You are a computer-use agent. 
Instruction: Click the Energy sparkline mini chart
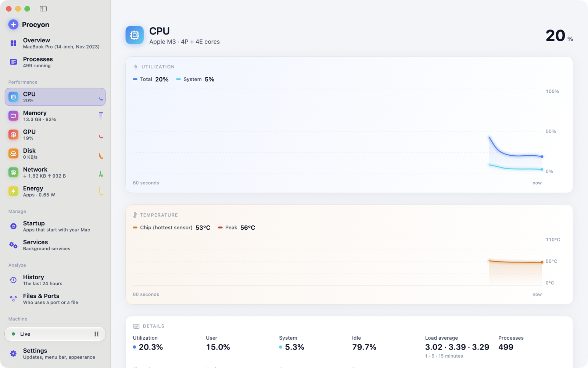101,191
